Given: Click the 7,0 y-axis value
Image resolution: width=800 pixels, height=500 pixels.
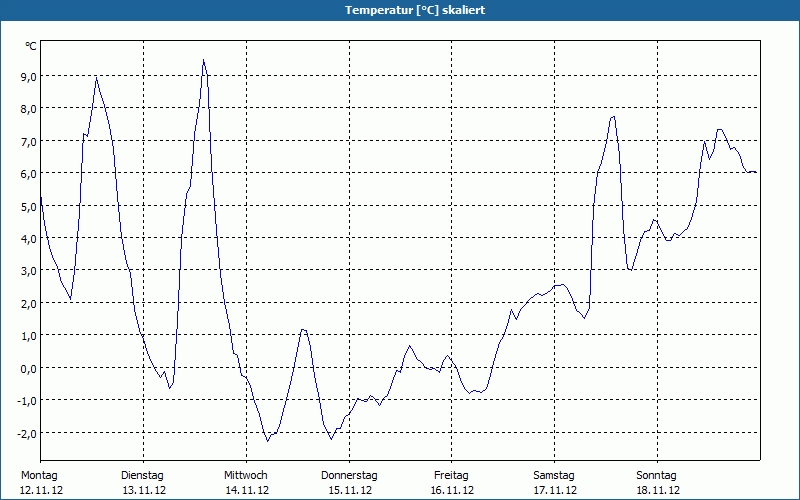Looking at the screenshot, I should [x=27, y=141].
